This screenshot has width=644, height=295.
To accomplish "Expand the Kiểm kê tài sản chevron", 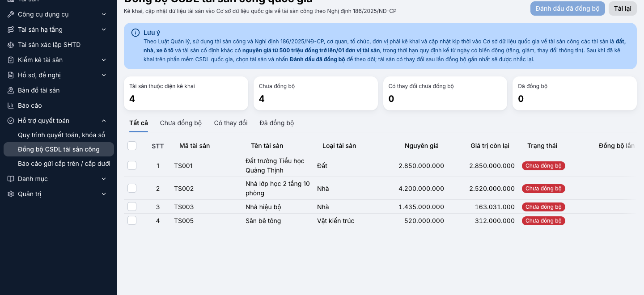I will coord(104,60).
